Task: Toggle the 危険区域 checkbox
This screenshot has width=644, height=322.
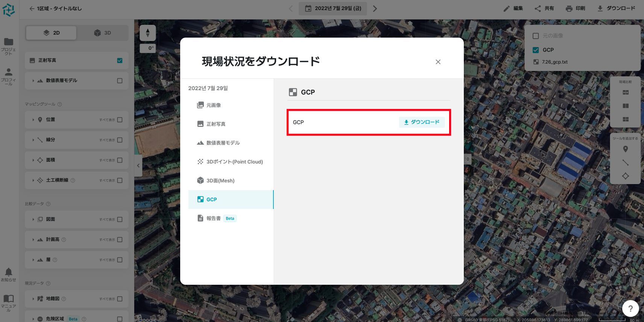Action: click(x=120, y=319)
